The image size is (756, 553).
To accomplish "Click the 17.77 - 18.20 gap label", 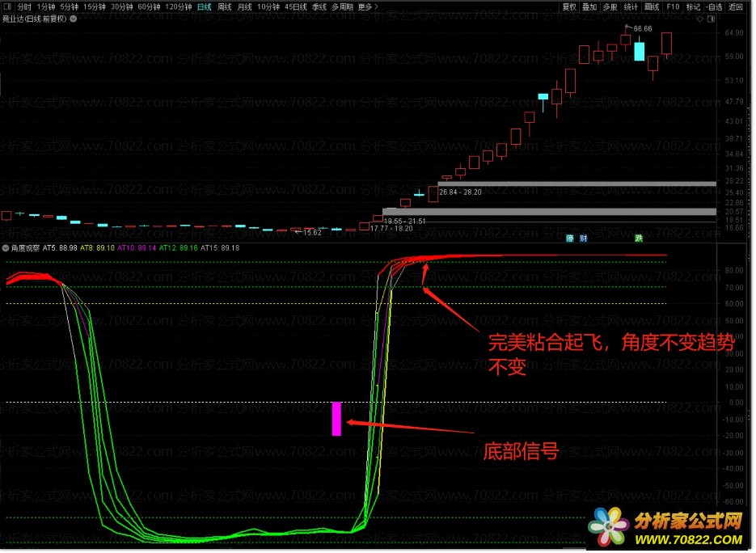I will click(x=391, y=229).
